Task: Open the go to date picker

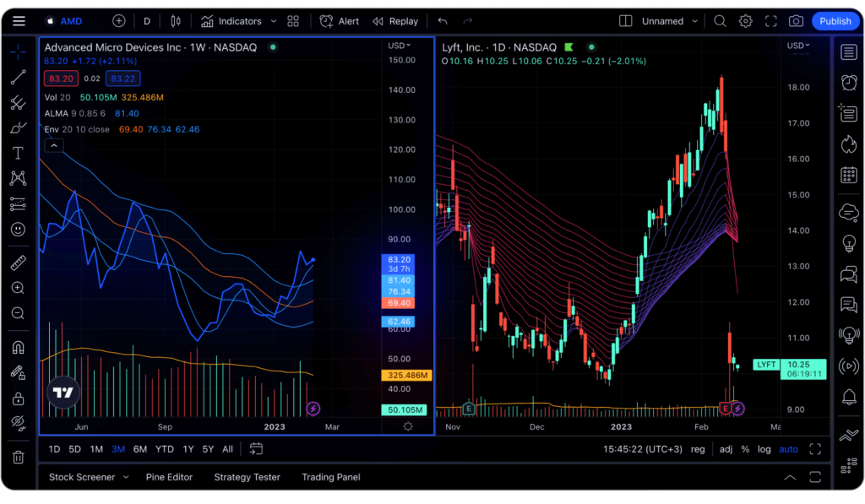Action: pos(256,449)
